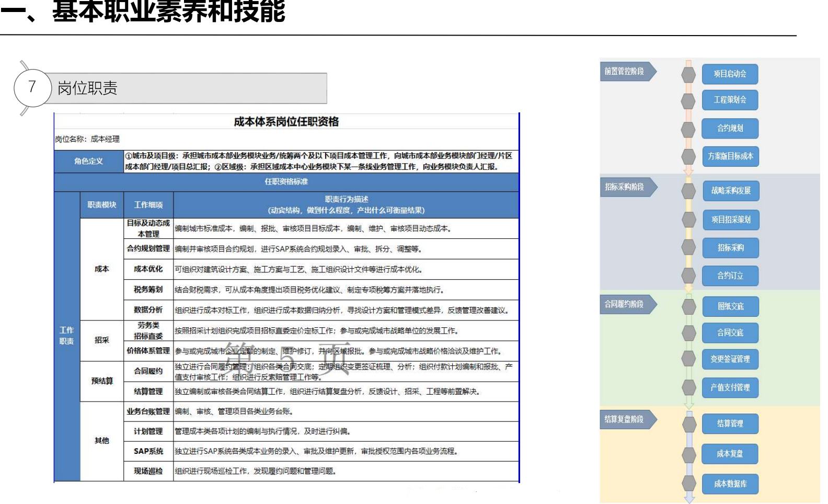Select the 合约订立 flowchart box
The width and height of the screenshot is (828, 504).
730,276
